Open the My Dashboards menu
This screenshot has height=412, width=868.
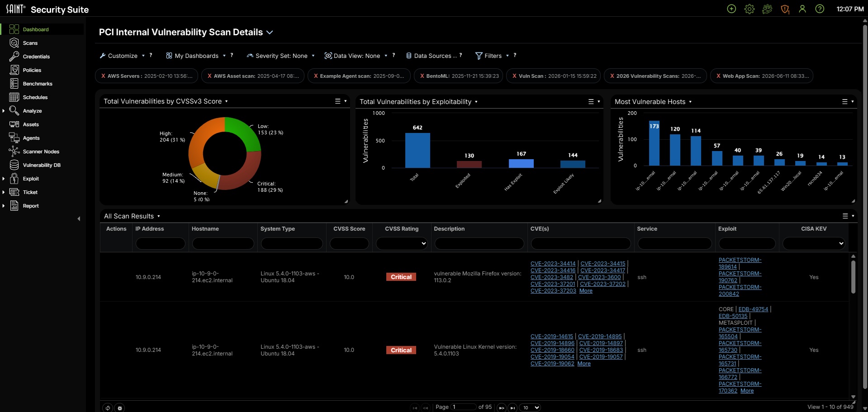tap(196, 56)
